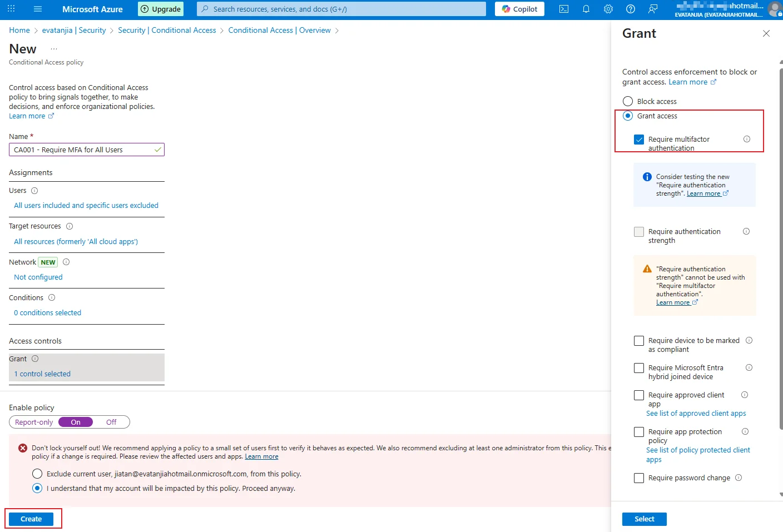783x532 pixels.
Task: Set Enable policy to Report-only
Action: pos(34,422)
